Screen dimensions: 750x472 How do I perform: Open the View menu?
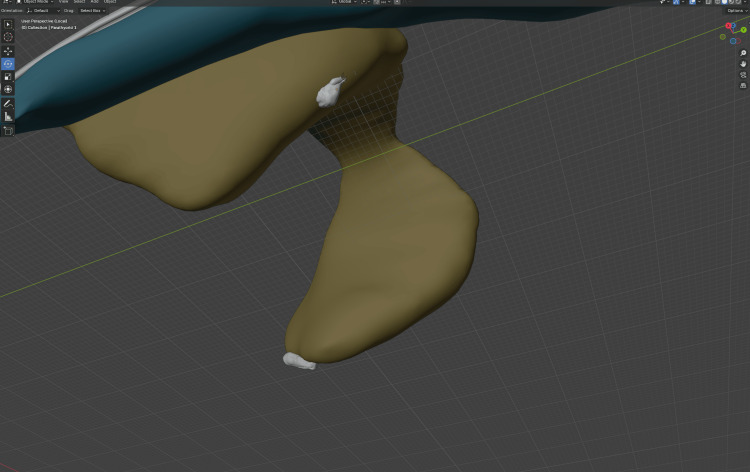[63, 2]
